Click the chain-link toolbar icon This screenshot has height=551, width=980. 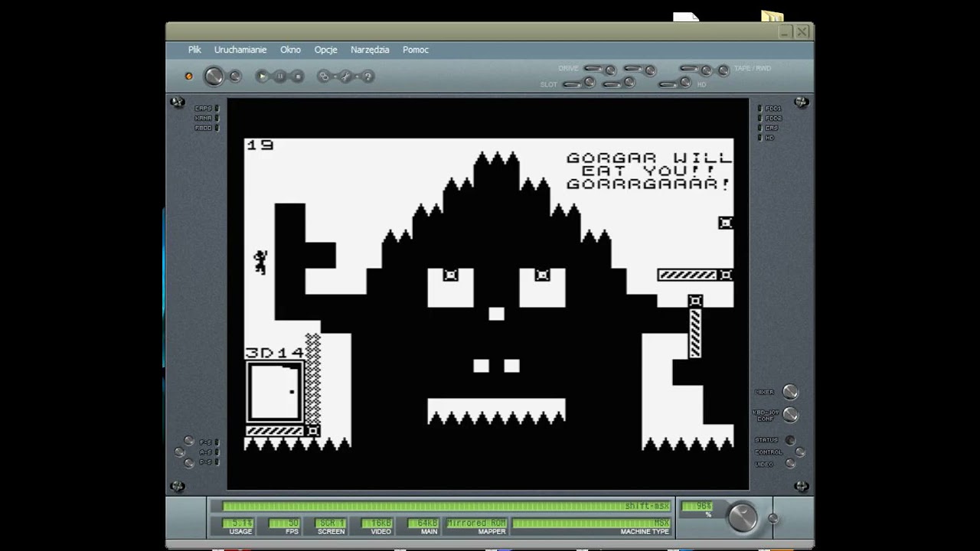324,76
